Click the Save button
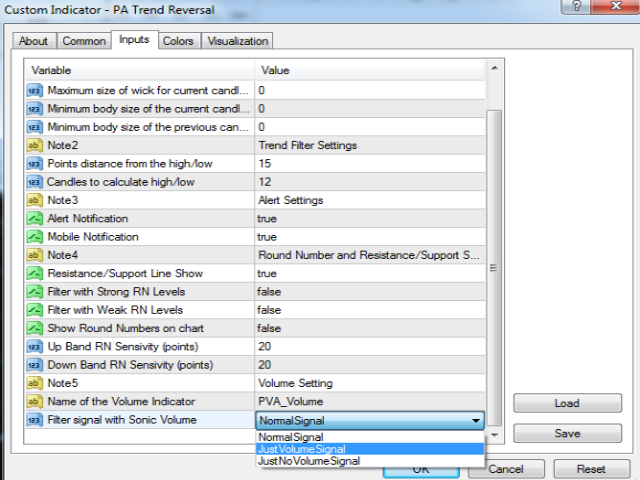640x480 pixels. point(567,433)
